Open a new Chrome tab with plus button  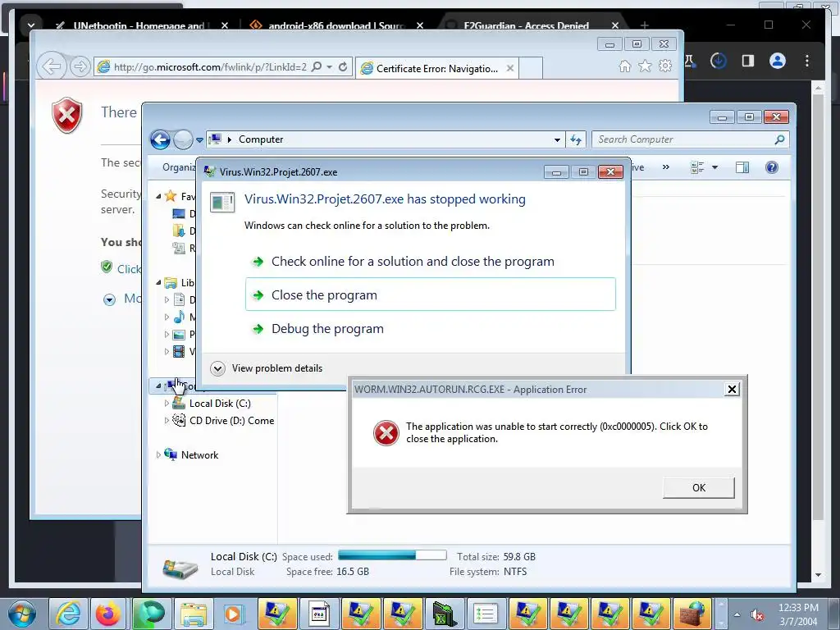point(645,25)
